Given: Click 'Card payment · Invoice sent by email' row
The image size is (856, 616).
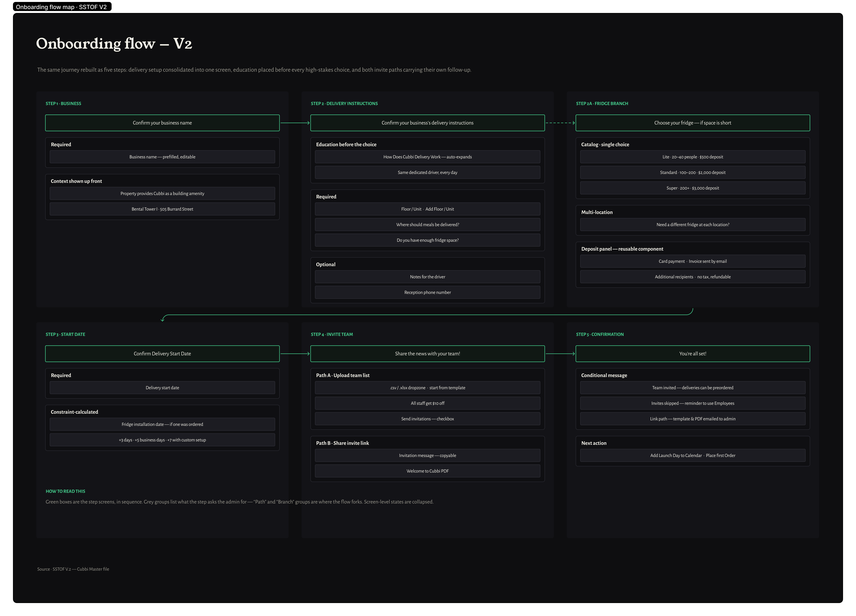Looking at the screenshot, I should pos(693,261).
